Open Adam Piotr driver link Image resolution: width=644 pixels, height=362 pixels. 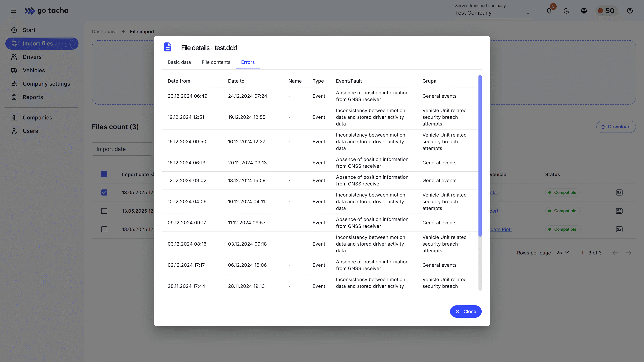pyautogui.click(x=501, y=229)
